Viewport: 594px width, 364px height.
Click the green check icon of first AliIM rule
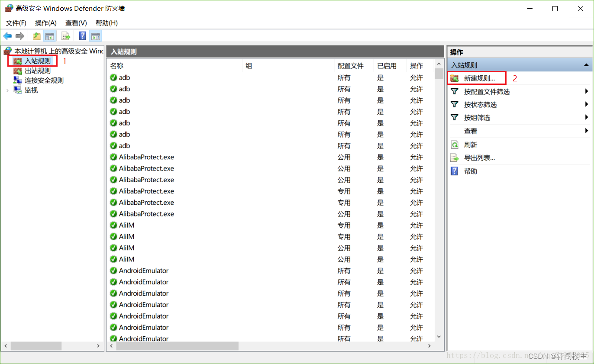click(113, 225)
